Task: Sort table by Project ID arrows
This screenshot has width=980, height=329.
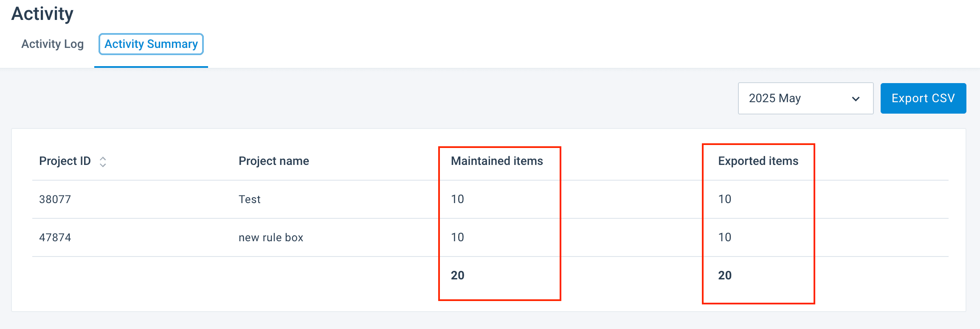Action: point(103,162)
